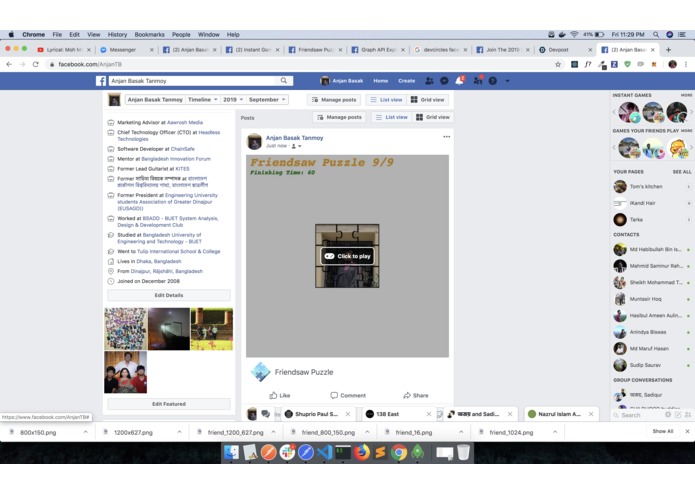695x494 pixels.
Task: Open the 2019 year dropdown
Action: 233,100
